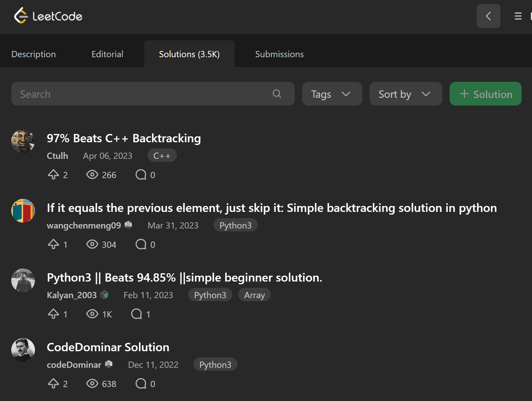Click the back arrow navigation icon

(488, 16)
